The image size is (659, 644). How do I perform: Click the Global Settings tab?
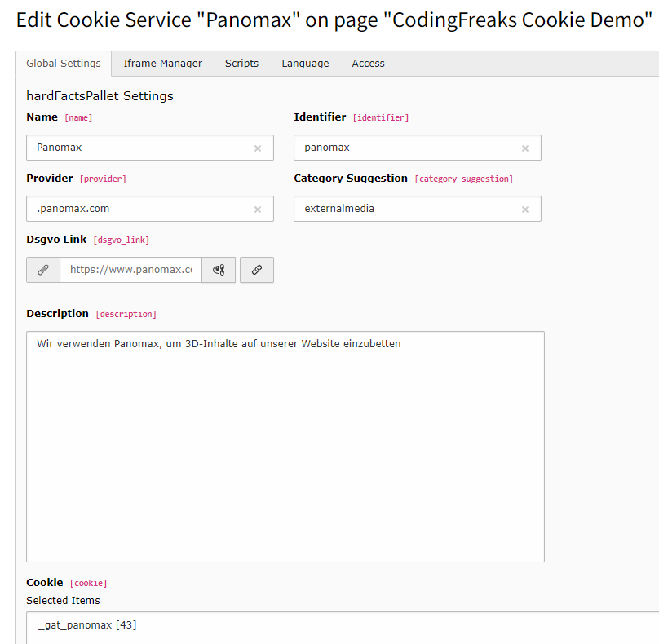[x=64, y=64]
